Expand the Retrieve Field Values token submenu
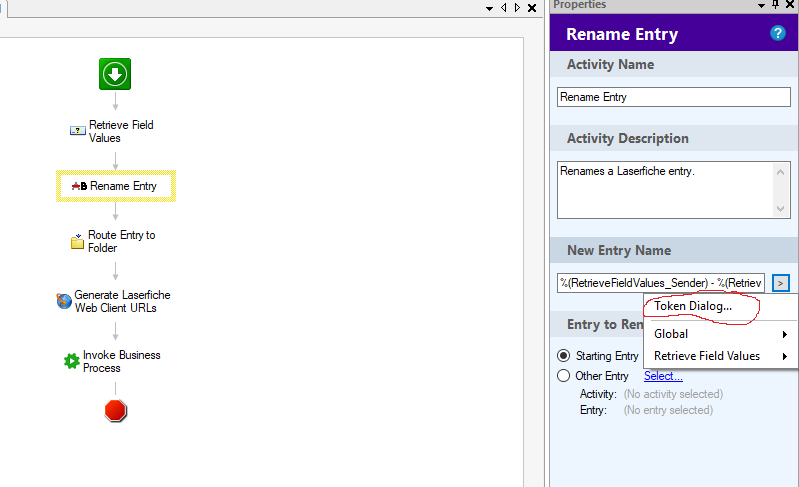This screenshot has width=799, height=487. 720,356
